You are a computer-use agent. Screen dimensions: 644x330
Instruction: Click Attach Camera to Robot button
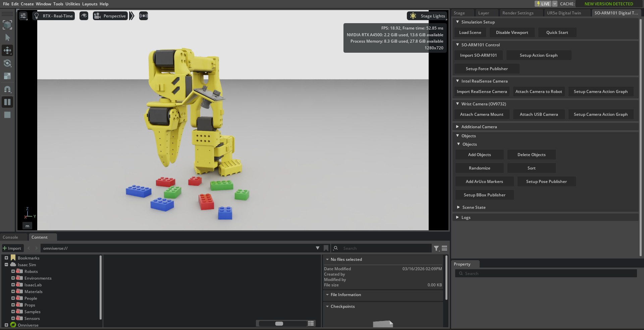tap(539, 92)
